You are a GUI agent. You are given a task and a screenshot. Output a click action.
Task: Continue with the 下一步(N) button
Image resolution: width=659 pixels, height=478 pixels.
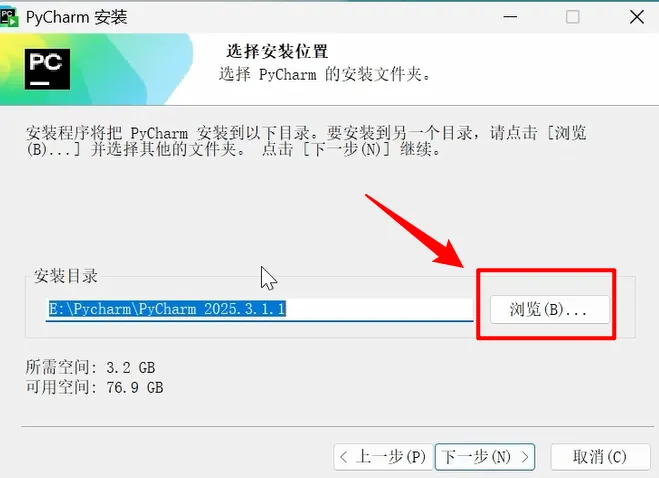click(485, 457)
